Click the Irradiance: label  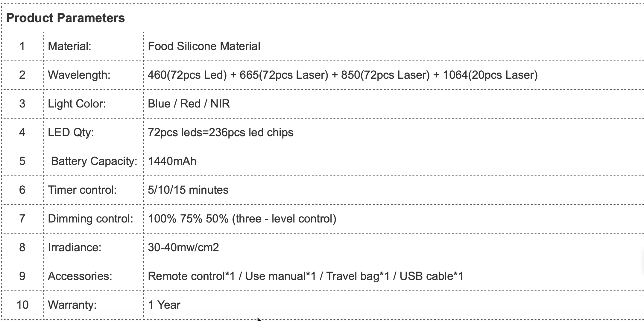tap(75, 248)
